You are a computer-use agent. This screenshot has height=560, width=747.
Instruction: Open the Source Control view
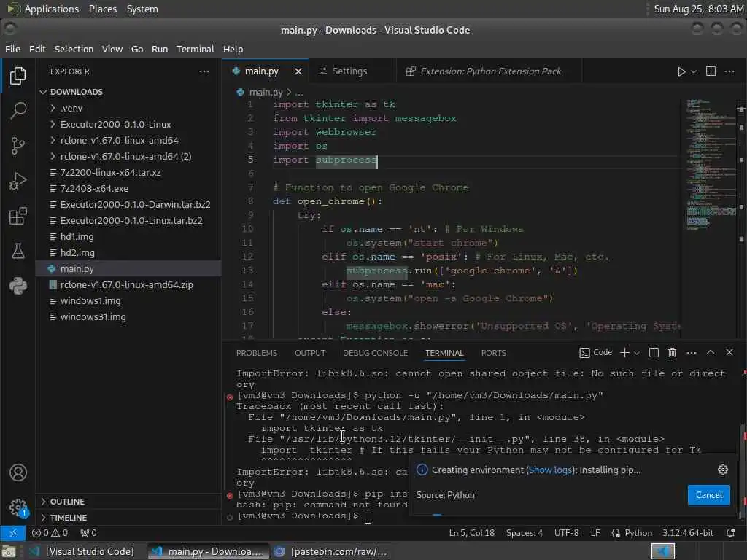(18, 146)
